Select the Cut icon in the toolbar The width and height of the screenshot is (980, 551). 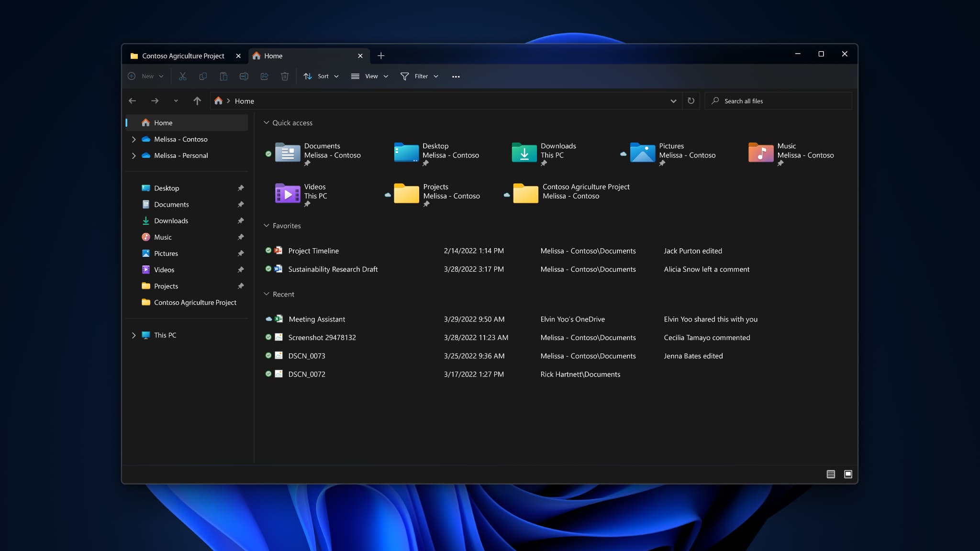click(x=182, y=76)
